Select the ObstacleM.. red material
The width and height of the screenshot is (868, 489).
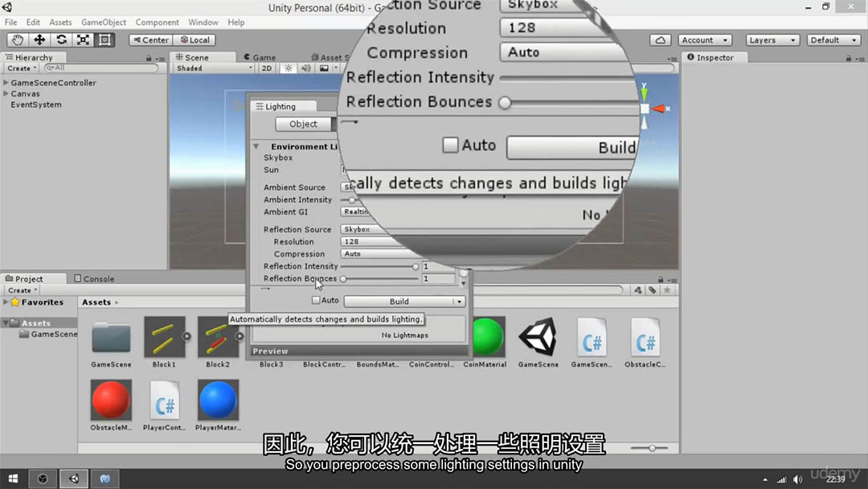(x=111, y=400)
